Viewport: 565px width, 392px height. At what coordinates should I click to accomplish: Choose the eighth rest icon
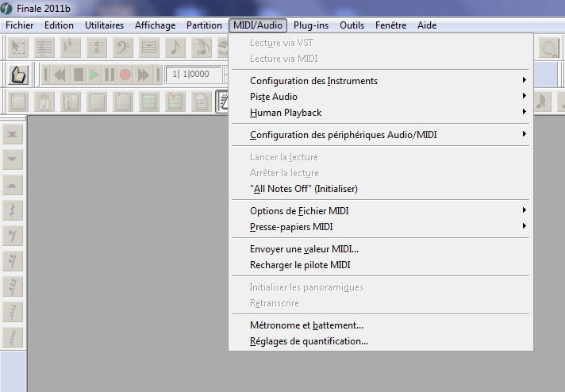(x=13, y=236)
